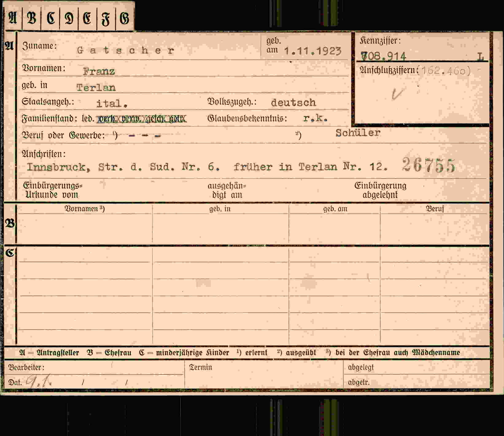The width and height of the screenshot is (504, 436).
Task: Click footnote '²) ausgeübt'
Action: 296,352
